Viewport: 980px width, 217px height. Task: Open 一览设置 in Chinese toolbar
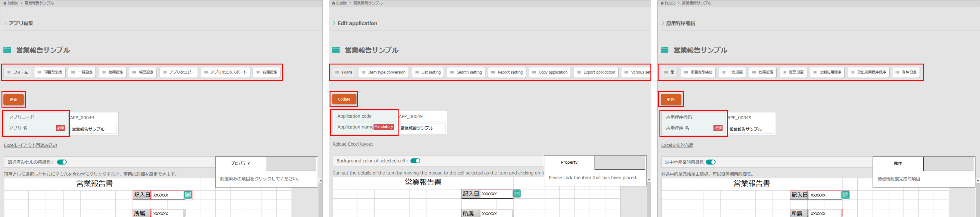click(732, 72)
